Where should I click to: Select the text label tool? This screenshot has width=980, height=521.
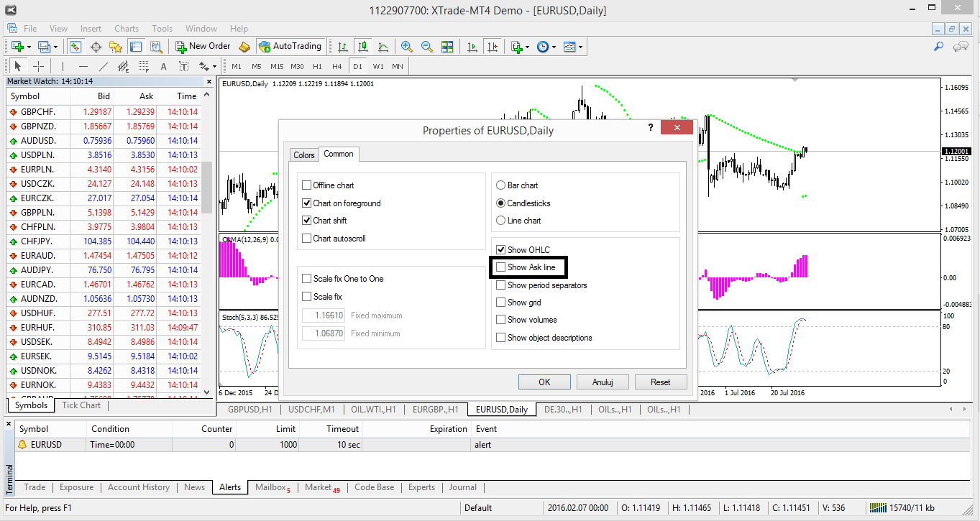[183, 67]
